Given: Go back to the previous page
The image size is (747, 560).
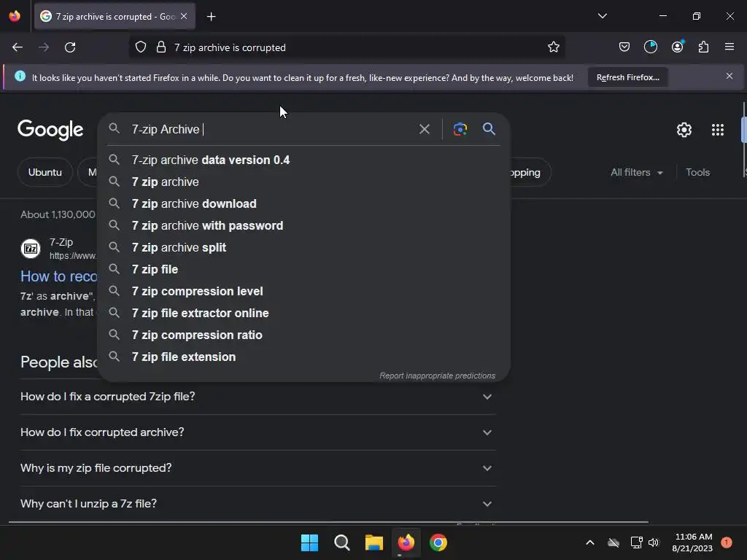Looking at the screenshot, I should 18,47.
